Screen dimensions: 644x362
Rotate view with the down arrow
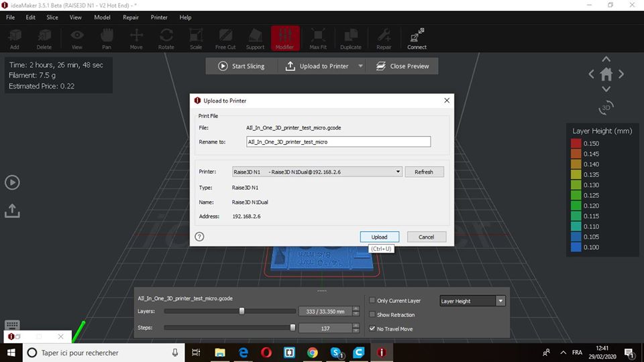606,89
